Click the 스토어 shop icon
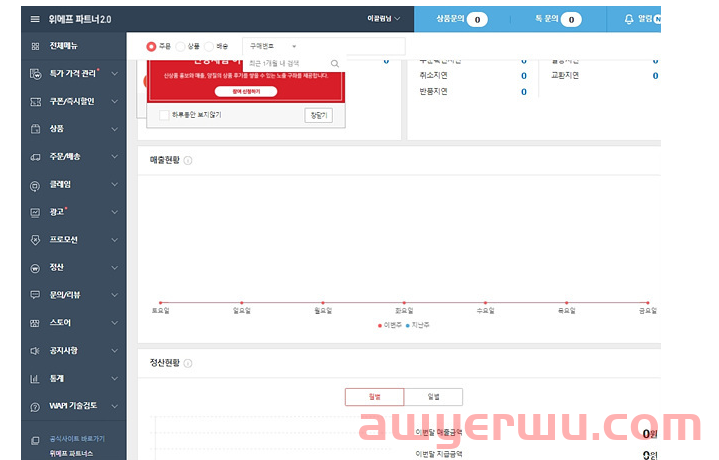The width and height of the screenshot is (719, 460). [35, 323]
